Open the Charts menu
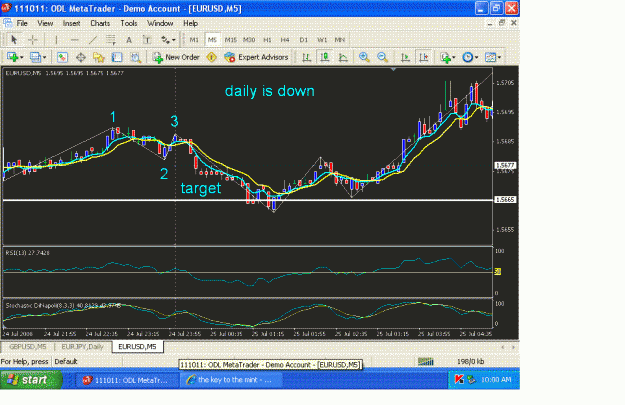This screenshot has width=625, height=405. [100, 24]
